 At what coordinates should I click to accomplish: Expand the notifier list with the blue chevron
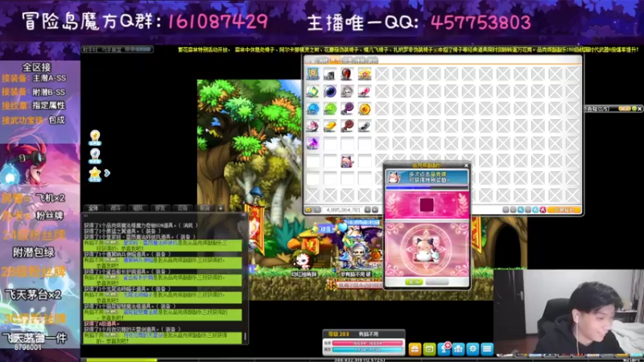coord(107,173)
